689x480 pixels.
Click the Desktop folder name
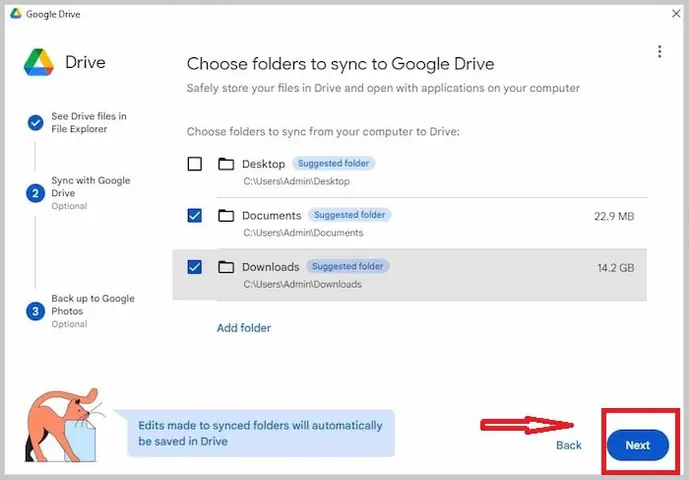click(263, 164)
